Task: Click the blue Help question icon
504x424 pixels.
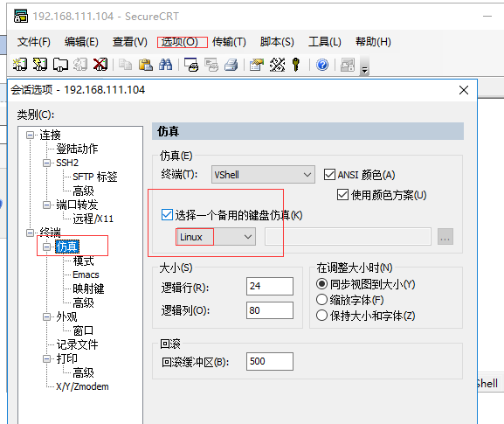Action: (x=322, y=65)
